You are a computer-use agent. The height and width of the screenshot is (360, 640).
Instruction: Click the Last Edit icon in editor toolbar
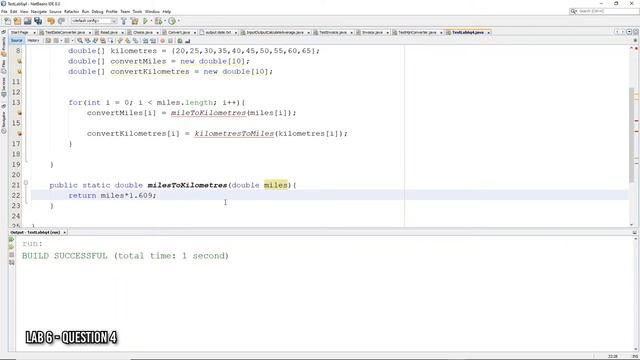pyautogui.click(x=48, y=41)
